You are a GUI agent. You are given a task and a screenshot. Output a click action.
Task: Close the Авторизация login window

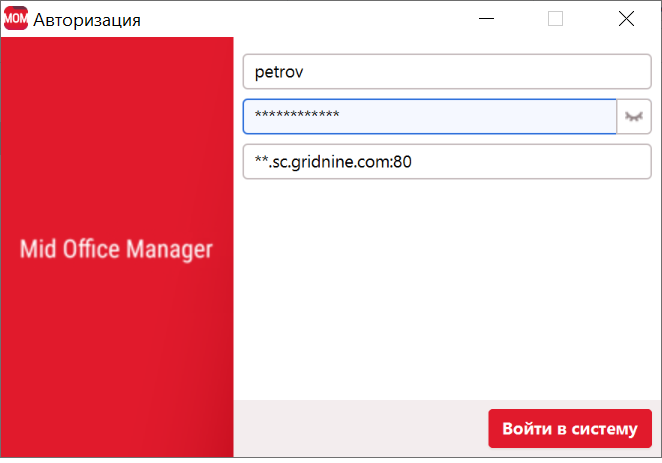pos(626,19)
